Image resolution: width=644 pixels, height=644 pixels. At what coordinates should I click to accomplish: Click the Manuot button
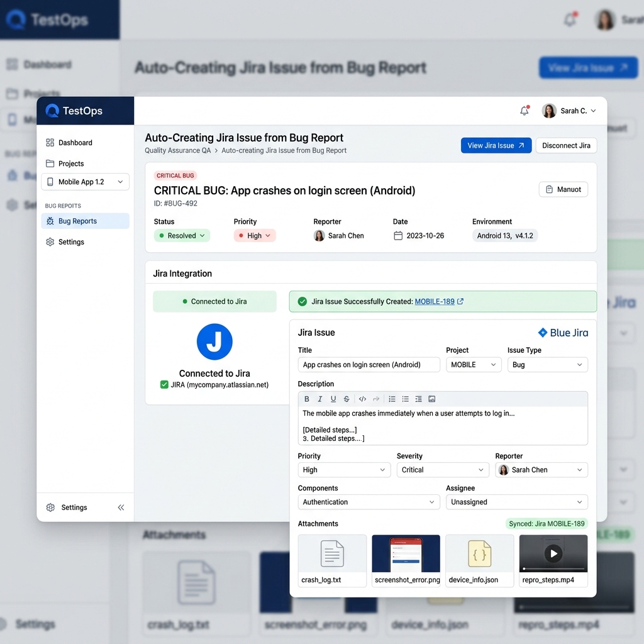coord(563,189)
